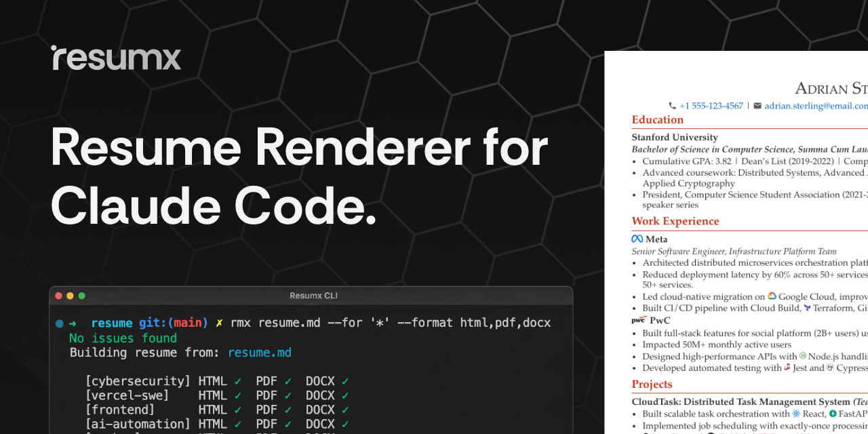Click the Jest icon
Viewport: 868px width, 434px height.
click(787, 368)
